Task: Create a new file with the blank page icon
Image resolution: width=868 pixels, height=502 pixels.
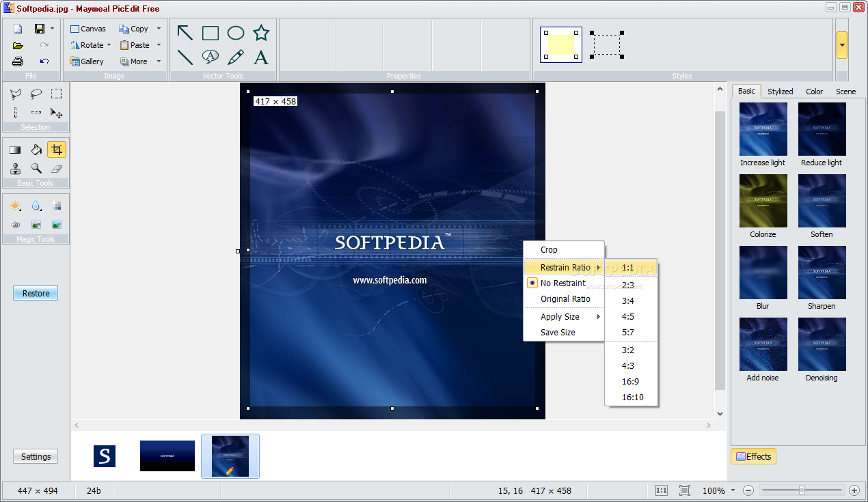Action: pos(18,29)
